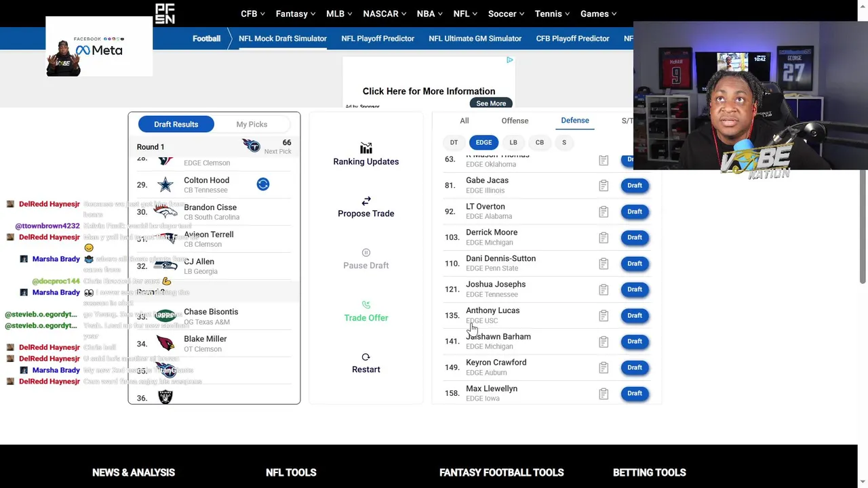Click the Restart circular arrow icon
Image resolution: width=868 pixels, height=488 pixels.
coord(366,357)
